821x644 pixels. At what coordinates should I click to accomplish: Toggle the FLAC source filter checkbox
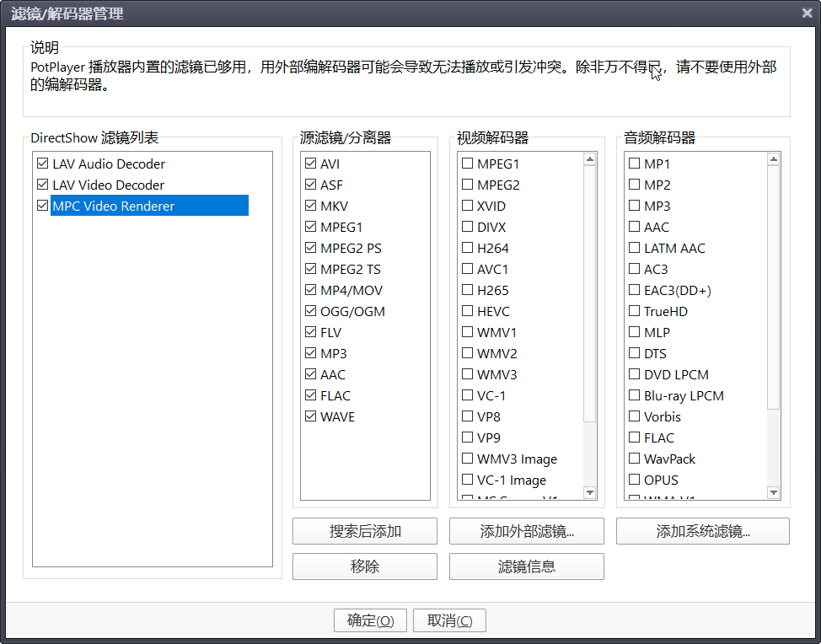(x=310, y=395)
